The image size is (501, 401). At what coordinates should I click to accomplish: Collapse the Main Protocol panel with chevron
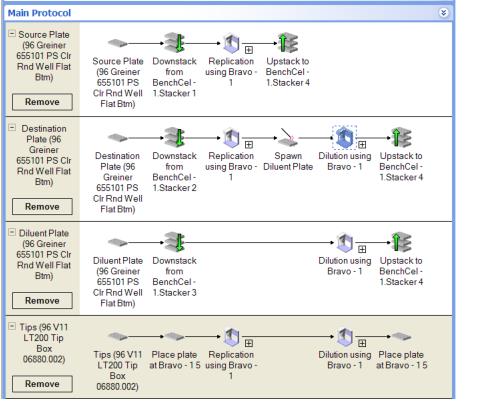443,13
